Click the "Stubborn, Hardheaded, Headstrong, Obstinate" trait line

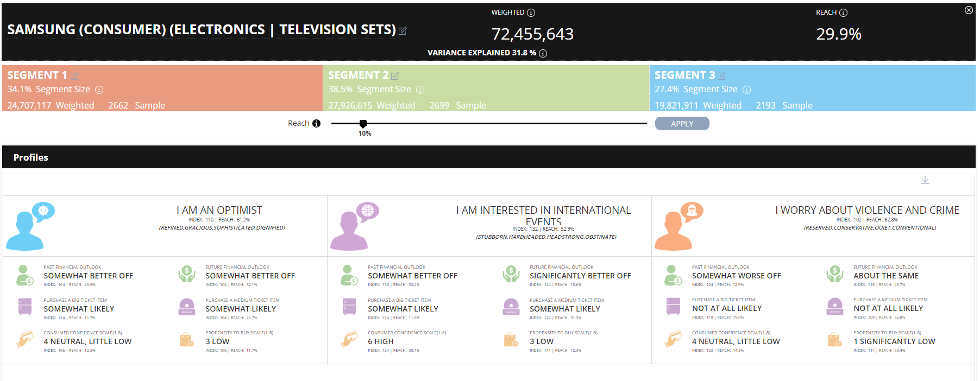coord(546,237)
